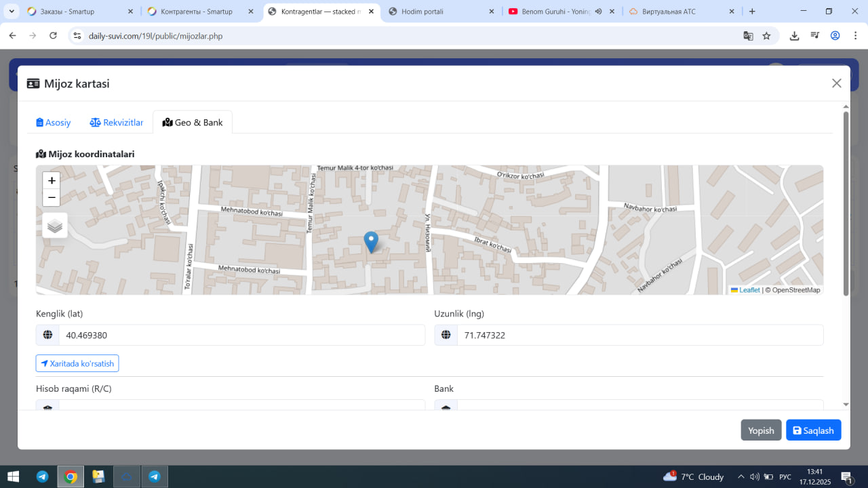Zoom out on the map
The height and width of the screenshot is (488, 868).
coord(52,198)
